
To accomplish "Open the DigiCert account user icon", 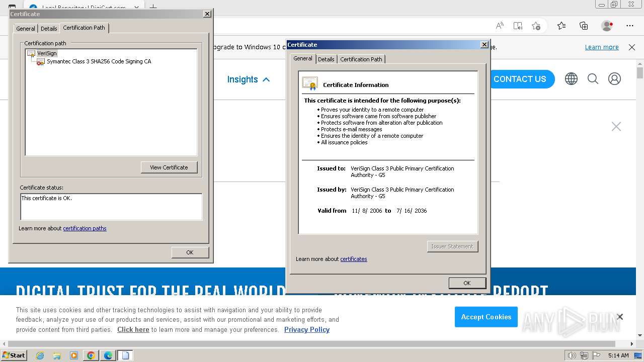I will click(x=614, y=79).
